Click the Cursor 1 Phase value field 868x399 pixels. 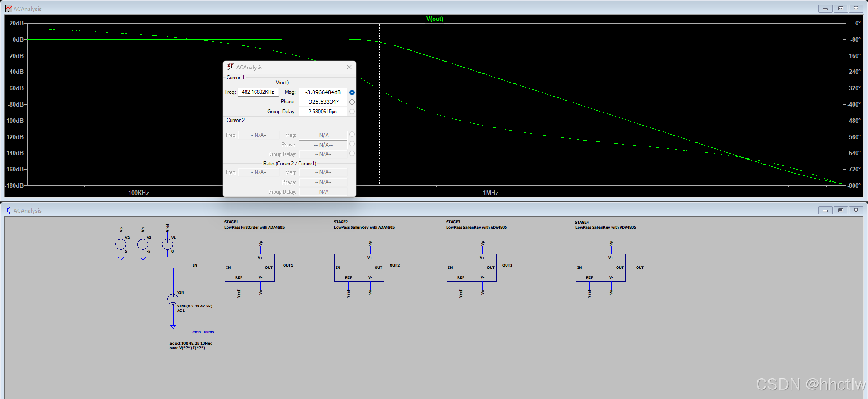323,102
